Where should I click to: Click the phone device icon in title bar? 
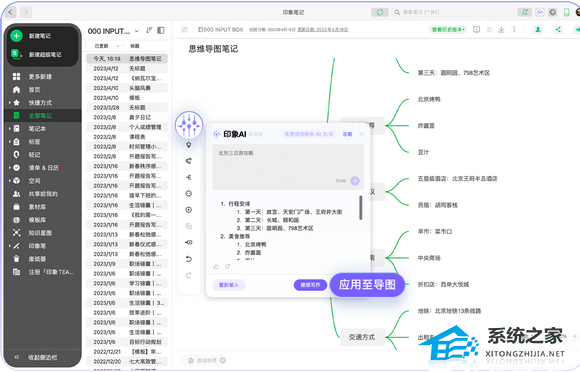point(566,12)
